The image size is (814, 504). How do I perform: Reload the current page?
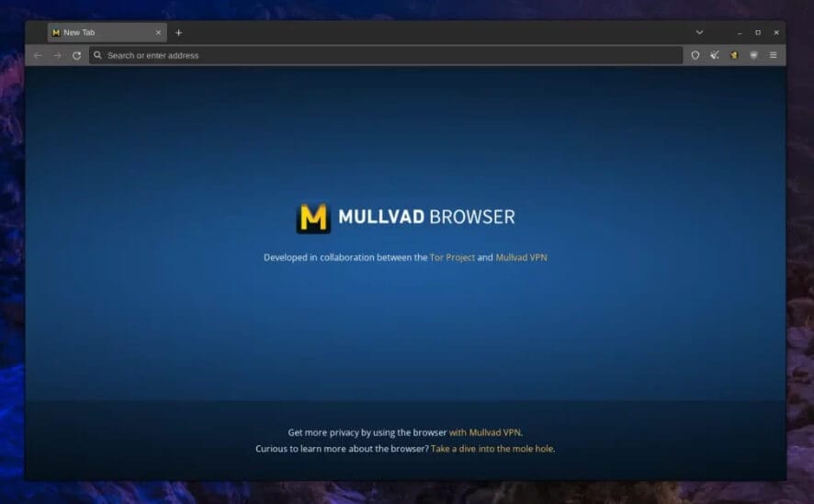(77, 55)
